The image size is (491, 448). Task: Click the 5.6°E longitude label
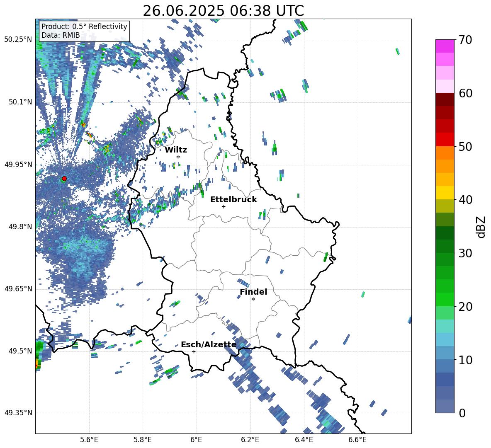pyautogui.click(x=89, y=440)
